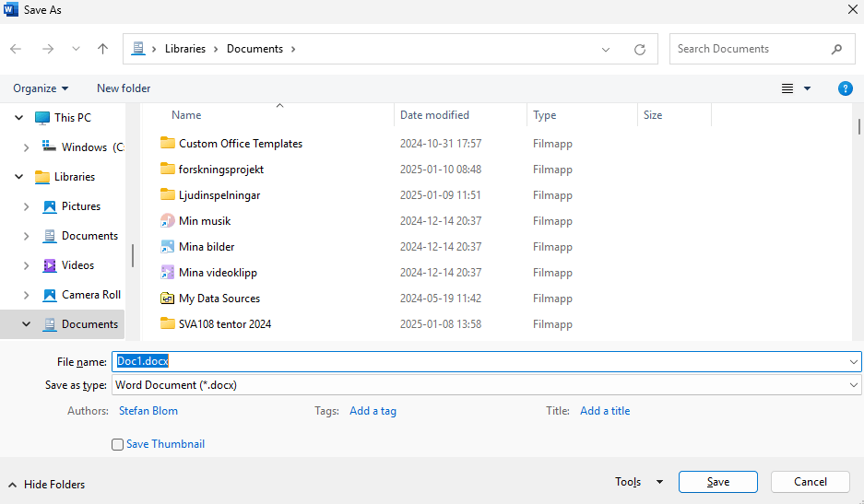Viewport: 864px width, 504px height.
Task: Click Add a tag
Action: [x=373, y=411]
